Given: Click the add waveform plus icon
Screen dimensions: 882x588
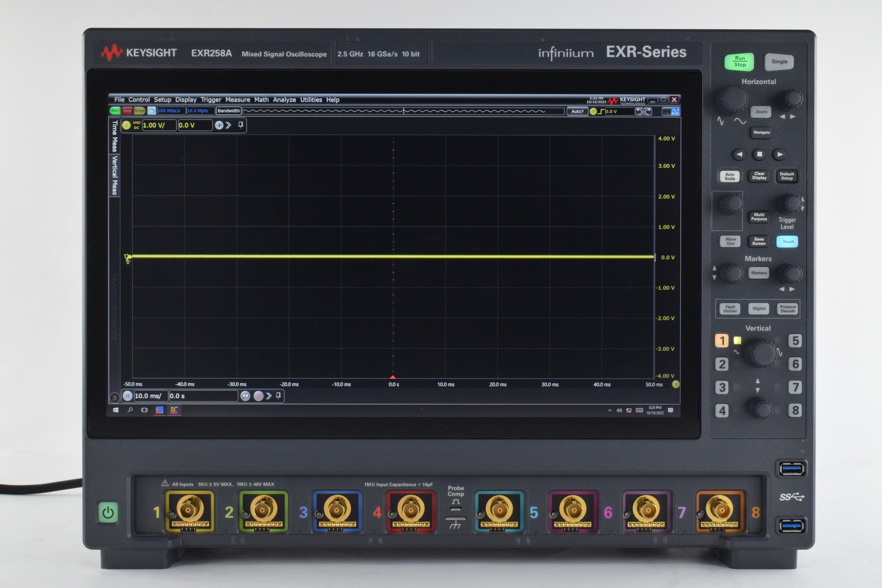Looking at the screenshot, I should [219, 125].
